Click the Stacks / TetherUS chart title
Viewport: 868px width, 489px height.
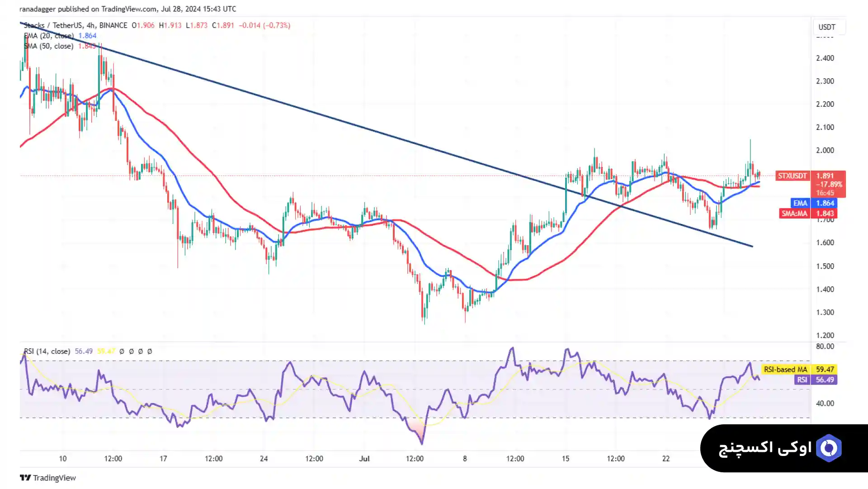coord(75,25)
